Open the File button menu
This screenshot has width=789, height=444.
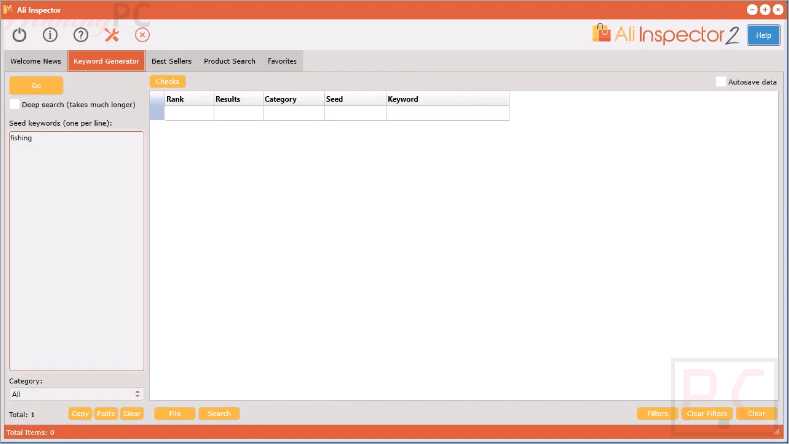[x=175, y=413]
